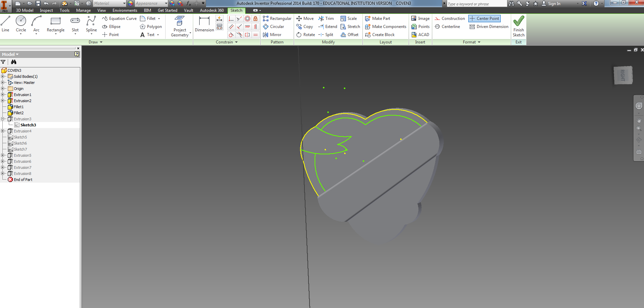Apply the Fix lock constraint

(256, 19)
